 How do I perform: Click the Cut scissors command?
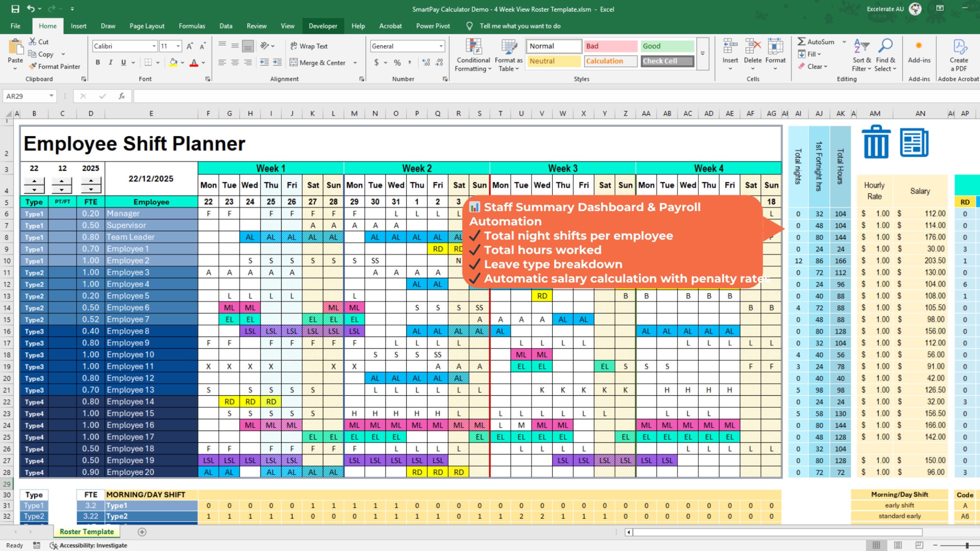[39, 42]
